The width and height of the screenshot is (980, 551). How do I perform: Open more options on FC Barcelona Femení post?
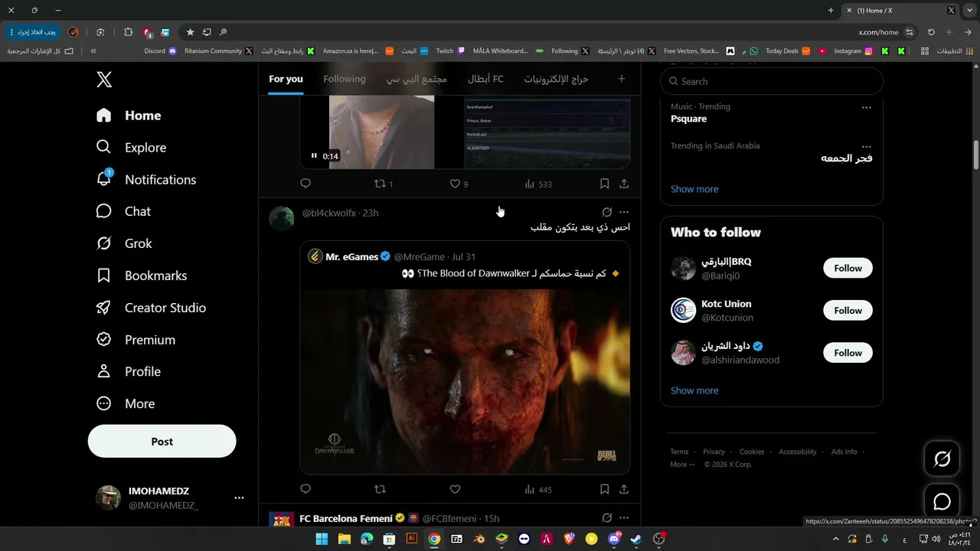pos(624,518)
